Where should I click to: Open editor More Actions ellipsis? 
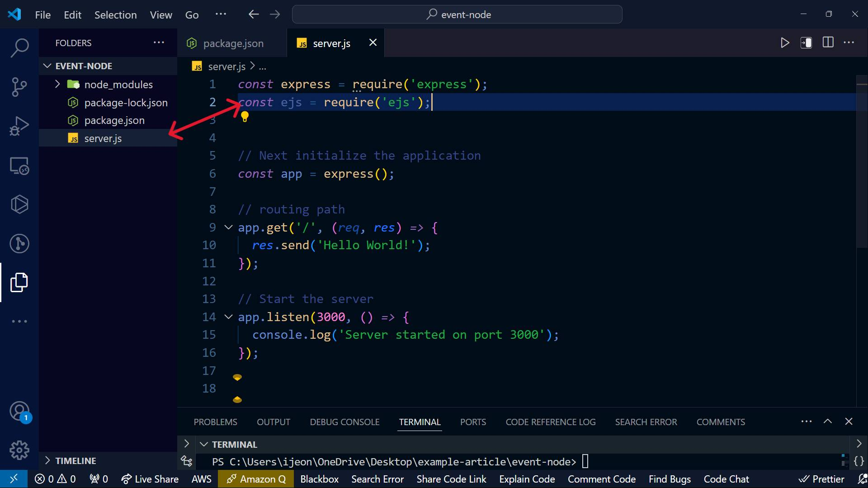point(849,43)
